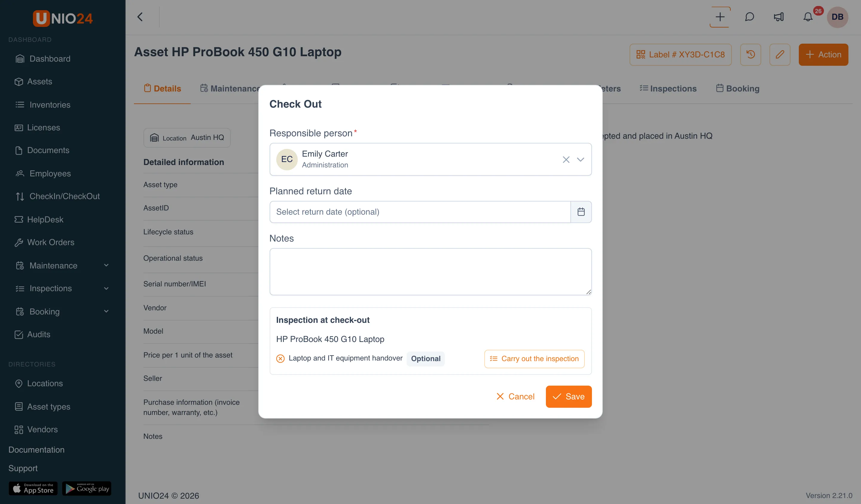
Task: Open Licenses in the sidebar
Action: 38,127
